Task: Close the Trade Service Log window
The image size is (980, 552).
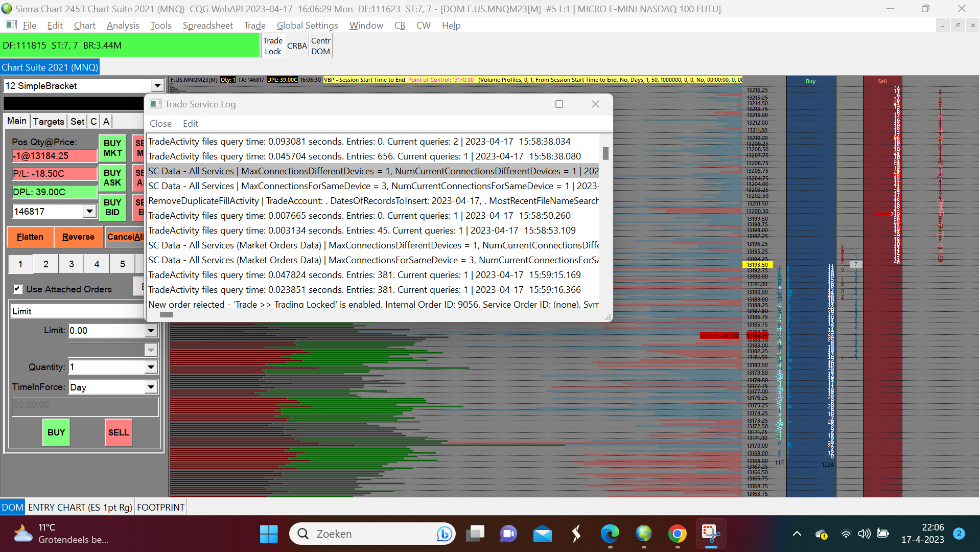Action: click(x=595, y=104)
